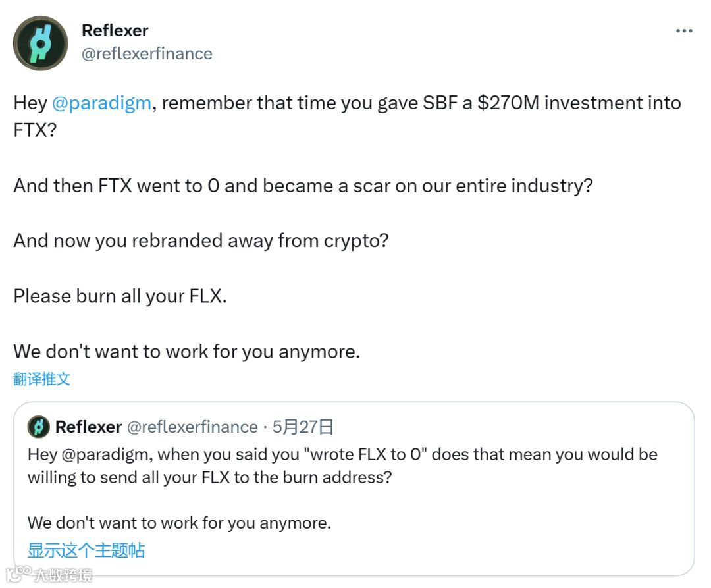Image resolution: width=711 pixels, height=588 pixels.
Task: Click Reflexer's large profile avatar
Action: (x=40, y=43)
